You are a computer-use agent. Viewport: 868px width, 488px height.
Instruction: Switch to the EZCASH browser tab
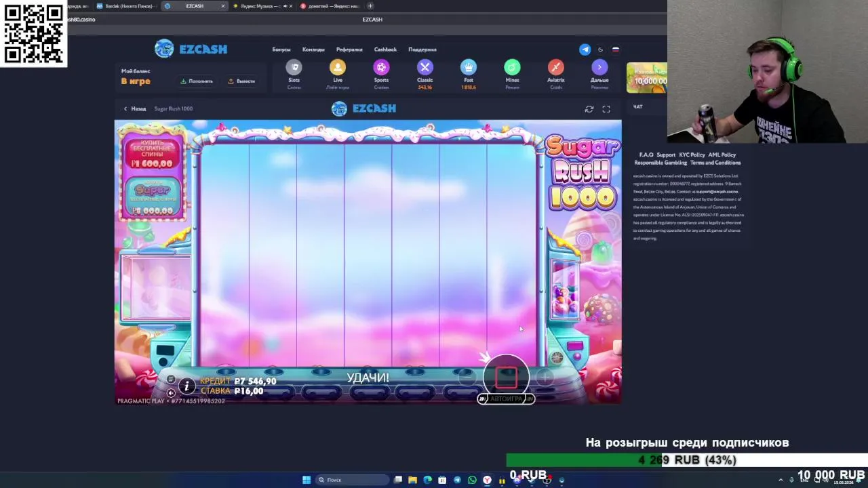pyautogui.click(x=195, y=6)
